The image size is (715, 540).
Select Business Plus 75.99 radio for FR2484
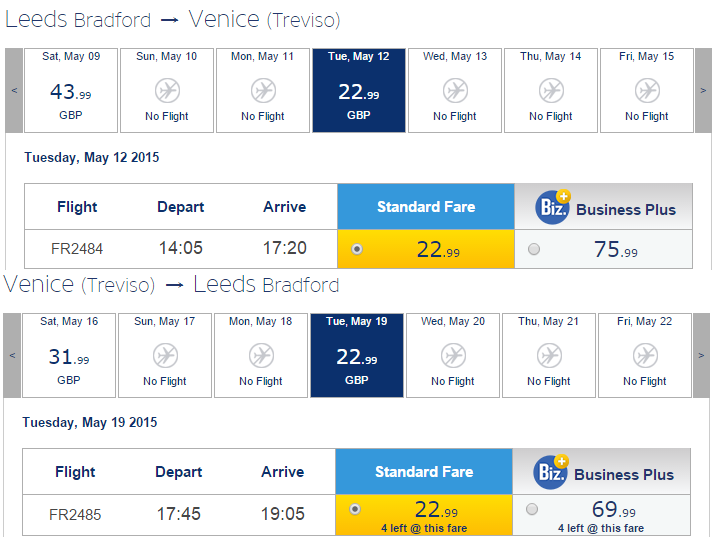534,249
